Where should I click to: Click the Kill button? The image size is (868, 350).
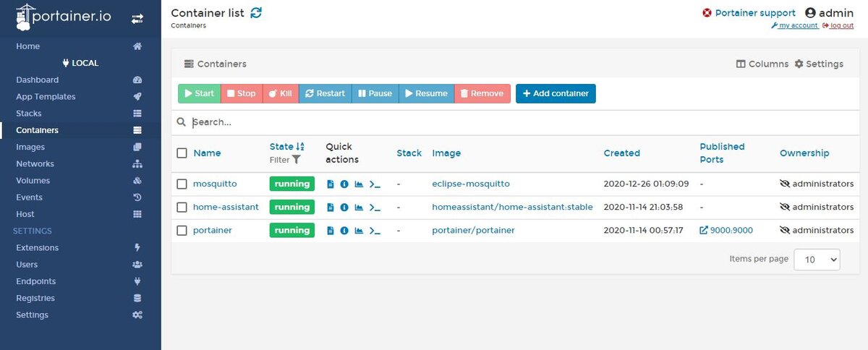[280, 94]
